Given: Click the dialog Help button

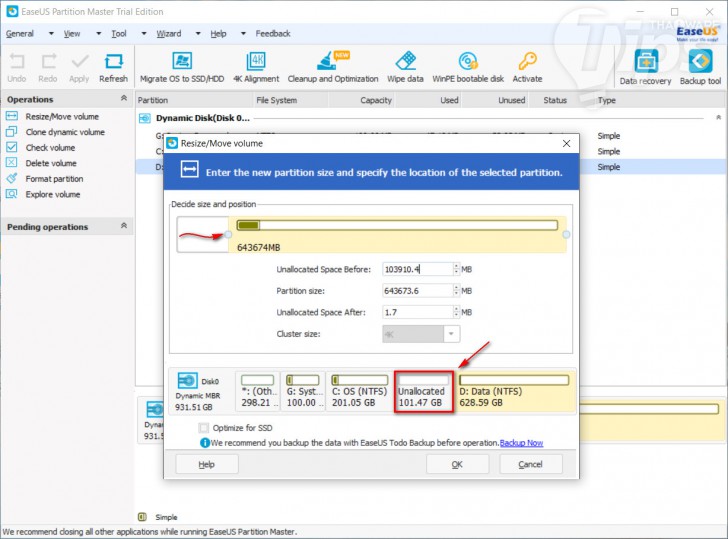Looking at the screenshot, I should pyautogui.click(x=207, y=464).
